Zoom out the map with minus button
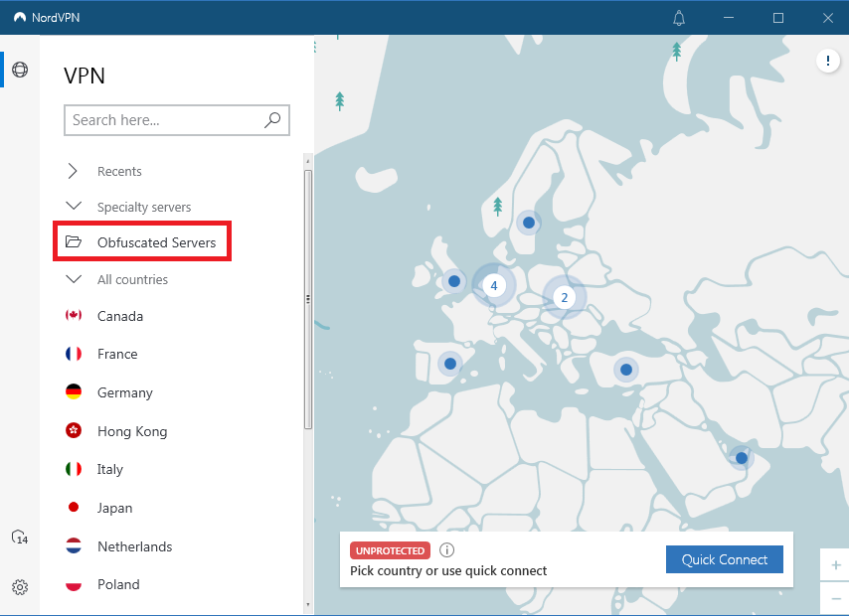The image size is (849, 616). pyautogui.click(x=835, y=598)
